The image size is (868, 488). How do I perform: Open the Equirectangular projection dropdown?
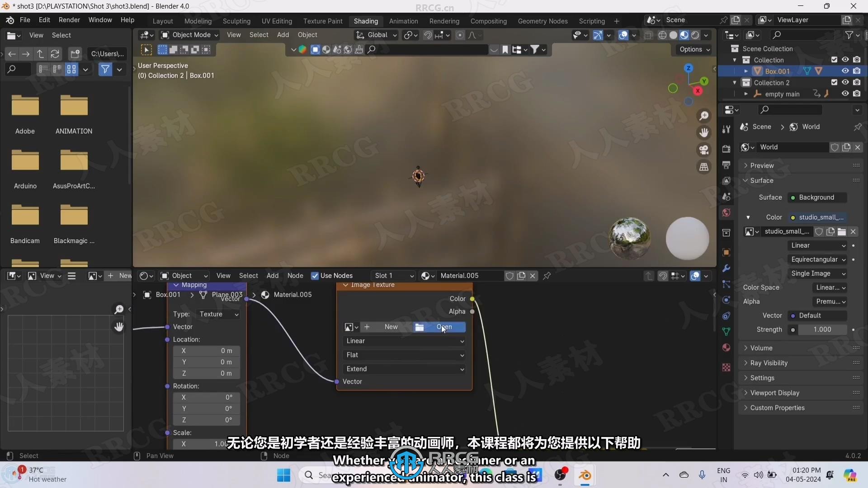817,260
